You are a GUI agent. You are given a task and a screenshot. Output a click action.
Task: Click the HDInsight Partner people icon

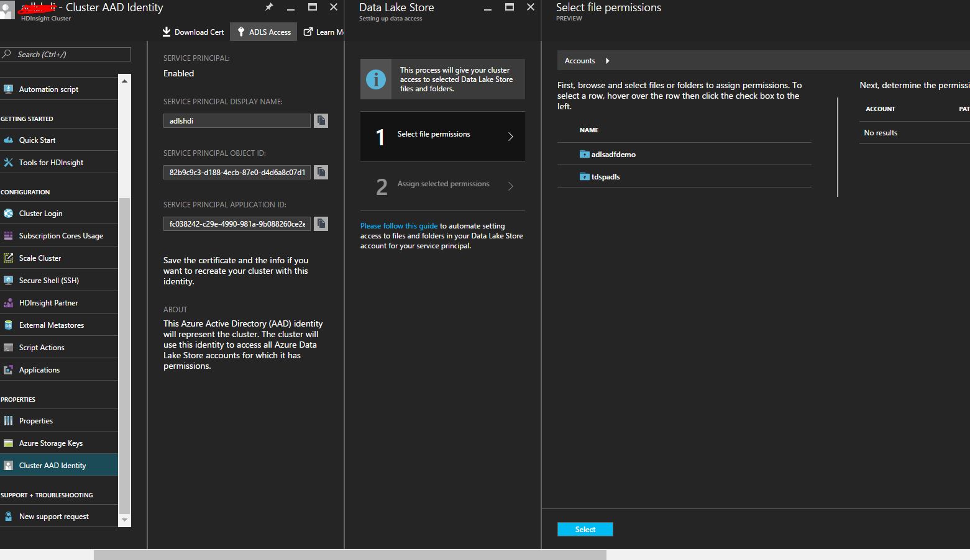click(8, 303)
